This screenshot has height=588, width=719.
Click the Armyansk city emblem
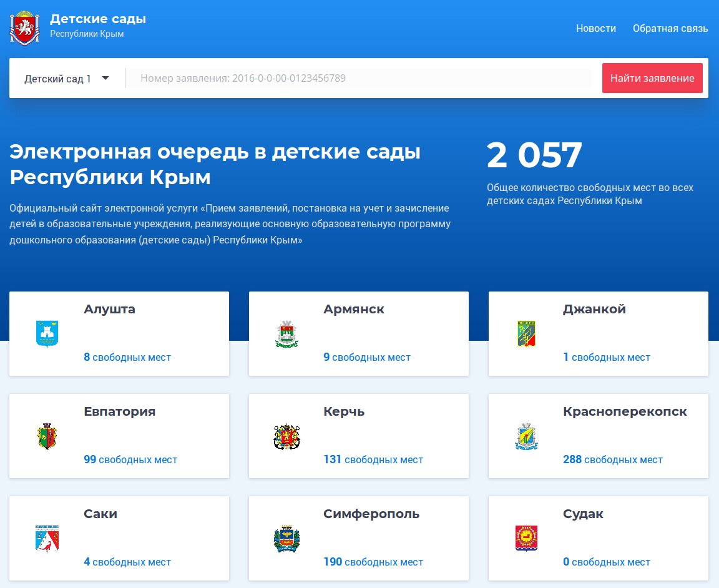pyautogui.click(x=286, y=333)
